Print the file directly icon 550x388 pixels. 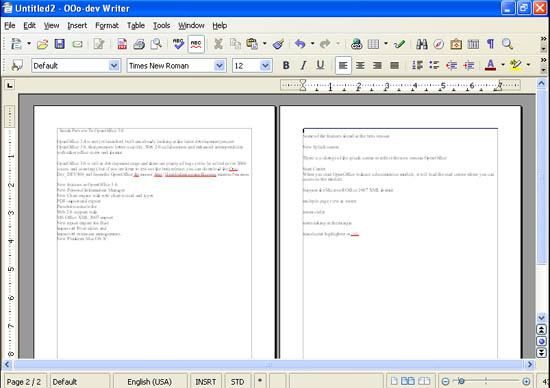(139, 44)
